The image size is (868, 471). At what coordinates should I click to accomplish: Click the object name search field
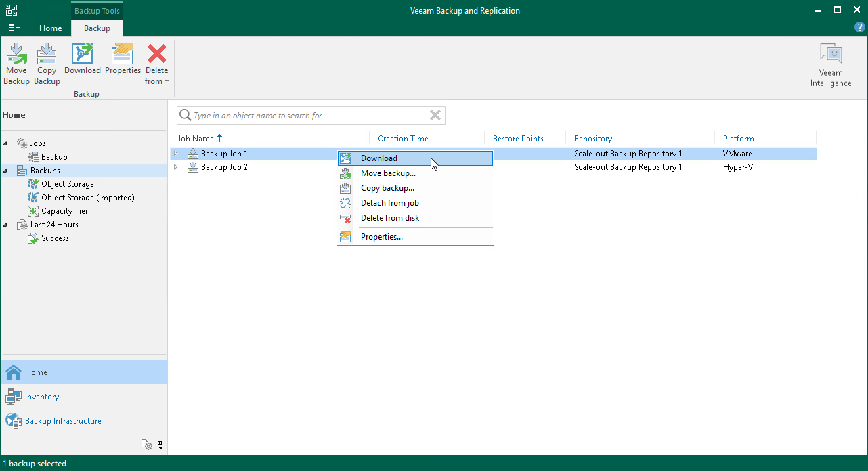308,116
